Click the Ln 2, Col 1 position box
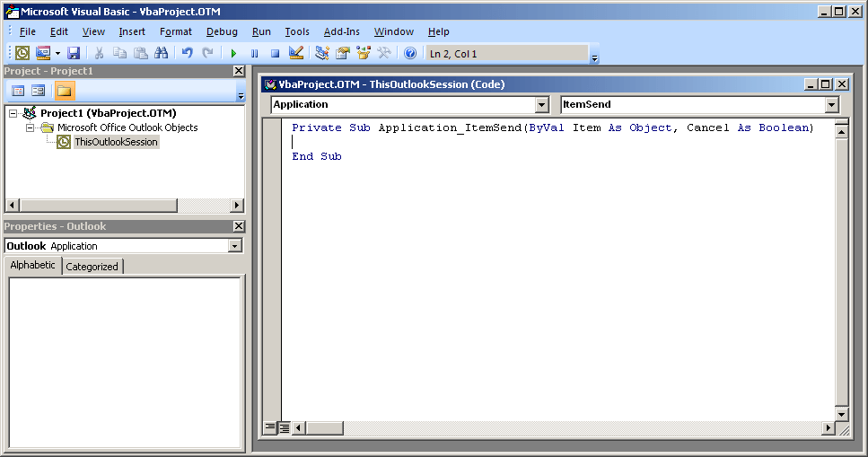Screen dimensions: 868x457 (506, 53)
